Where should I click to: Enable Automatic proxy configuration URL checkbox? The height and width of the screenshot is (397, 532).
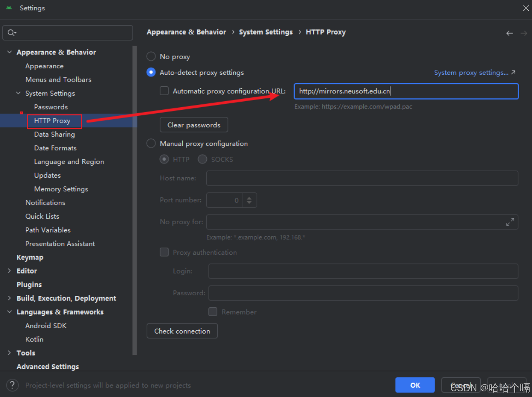coord(164,91)
